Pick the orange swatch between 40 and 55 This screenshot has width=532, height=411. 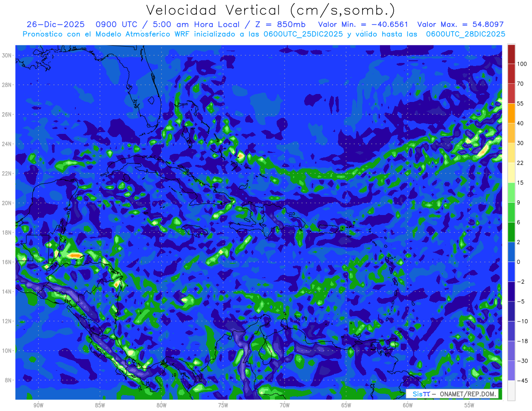[x=511, y=114]
